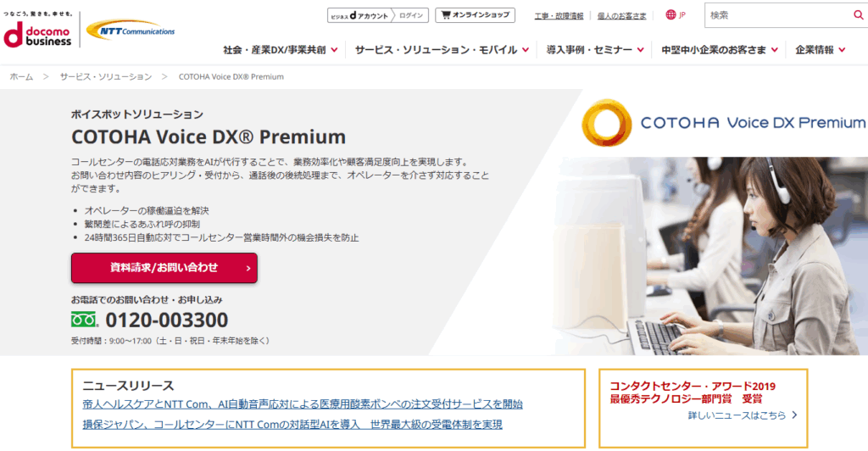Click the 詳しいニュースはこちら link
This screenshot has height=451, width=868.
click(743, 415)
